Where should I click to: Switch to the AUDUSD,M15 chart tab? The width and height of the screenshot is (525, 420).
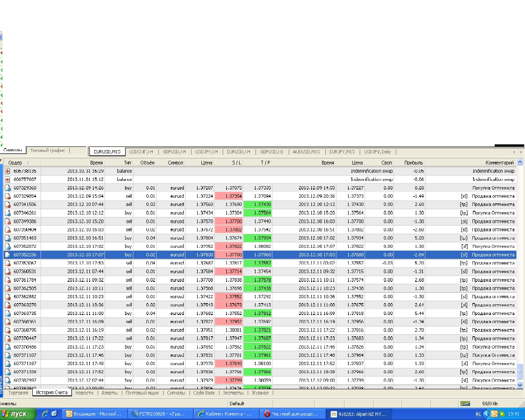tap(306, 152)
